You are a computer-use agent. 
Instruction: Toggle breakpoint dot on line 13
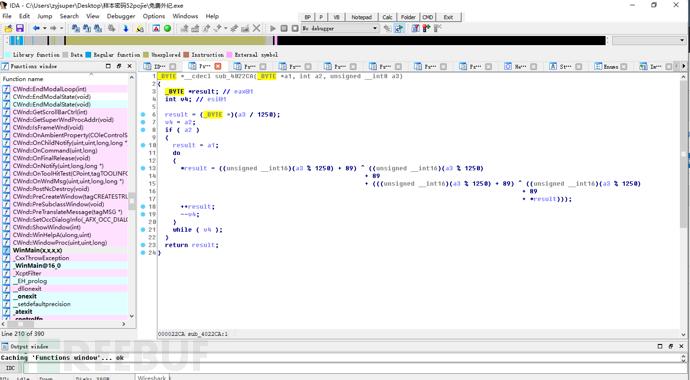coord(143,168)
